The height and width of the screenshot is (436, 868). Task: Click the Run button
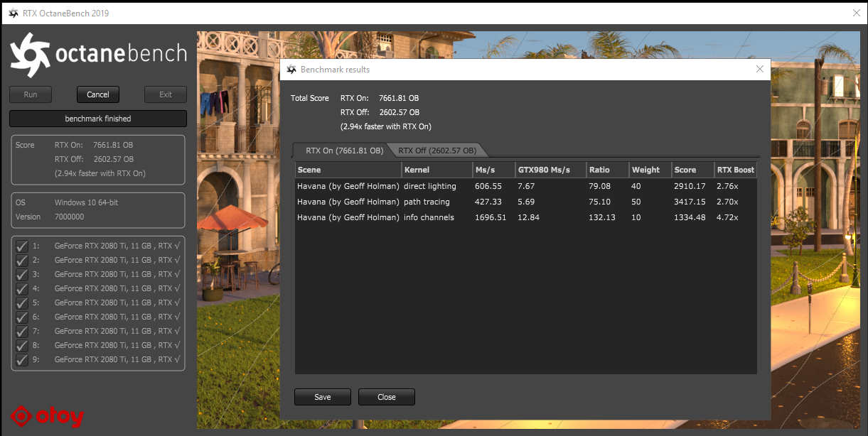tap(31, 94)
